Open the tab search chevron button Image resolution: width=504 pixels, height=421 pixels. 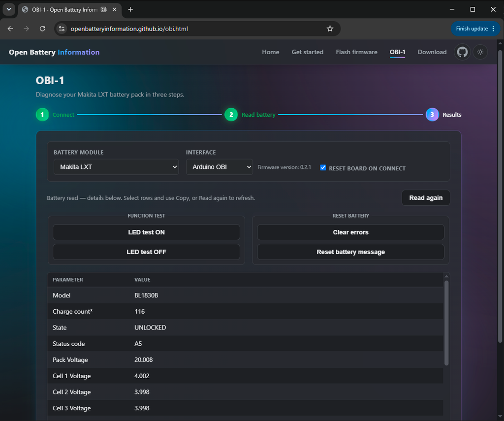click(x=9, y=9)
